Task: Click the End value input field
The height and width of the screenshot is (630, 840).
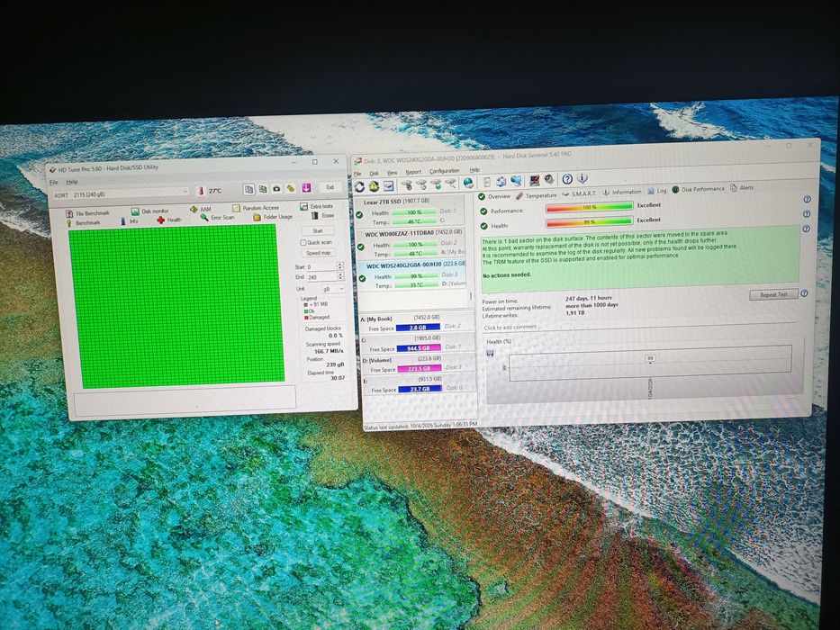Action: 321,277
